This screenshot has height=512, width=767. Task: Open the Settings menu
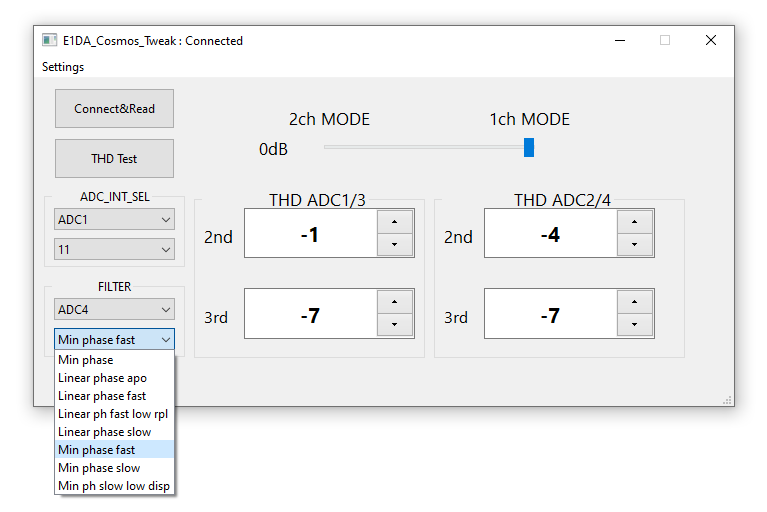point(63,67)
